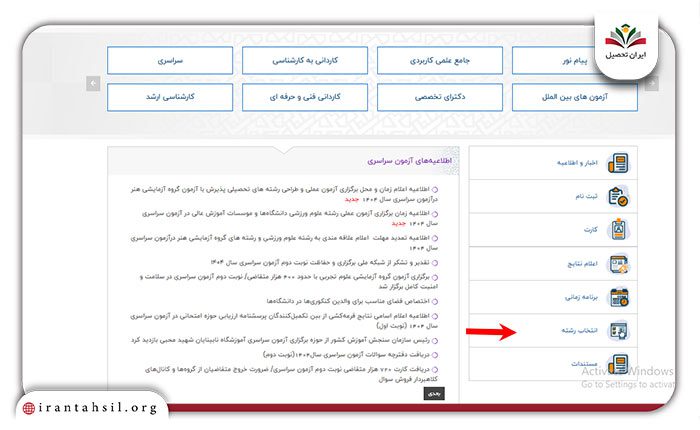The image size is (700, 430).
Task: Click the اعلام نتایج icon
Action: (x=618, y=263)
